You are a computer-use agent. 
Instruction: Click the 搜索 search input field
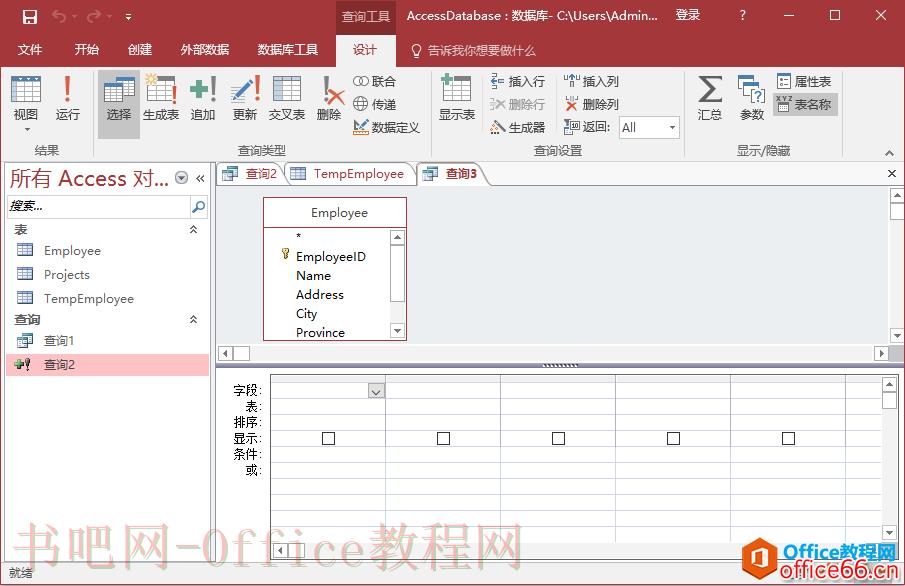click(98, 206)
